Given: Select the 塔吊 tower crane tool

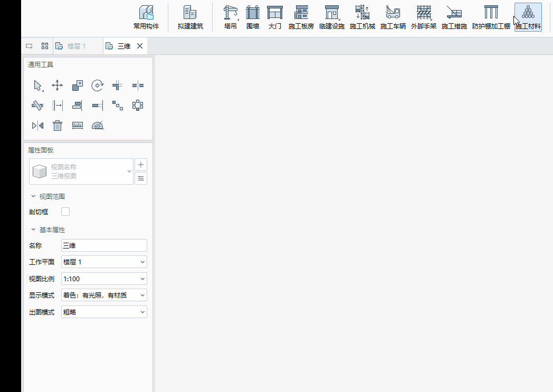Looking at the screenshot, I should (x=231, y=17).
